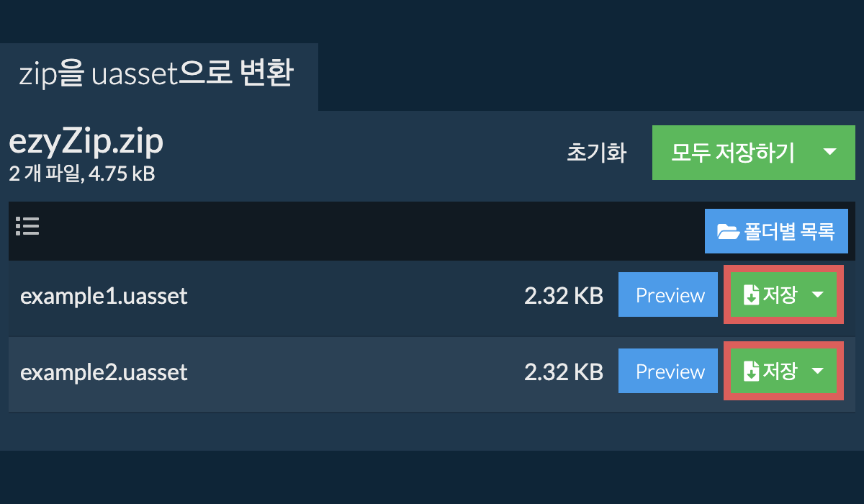Click the 초기화 reset link
Viewport: 864px width, 504px height.
coord(597,153)
